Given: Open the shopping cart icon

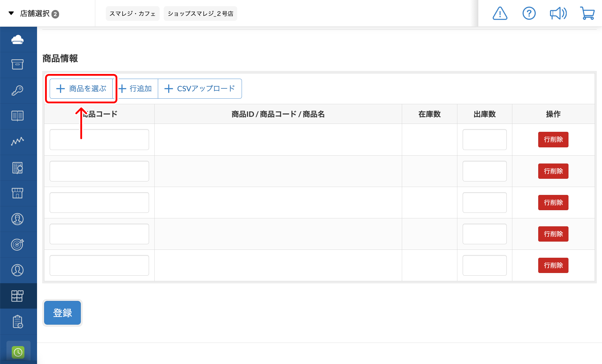Looking at the screenshot, I should click(x=587, y=14).
